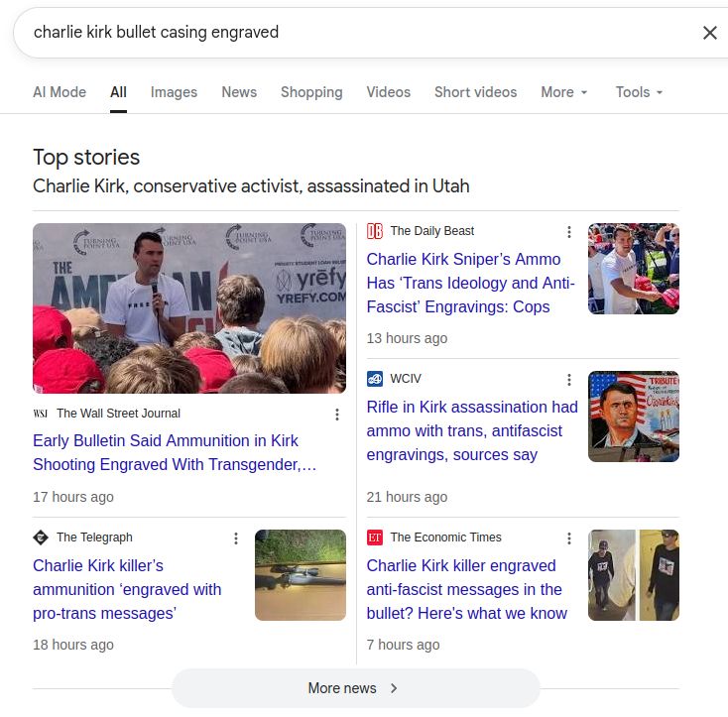
Task: Click 'Charlie Kirk, conservative activist, assassinated in Utah'
Action: point(251,186)
